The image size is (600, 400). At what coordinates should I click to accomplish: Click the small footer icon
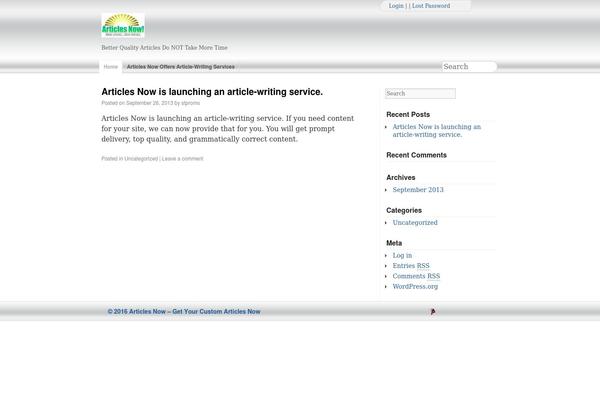433,312
